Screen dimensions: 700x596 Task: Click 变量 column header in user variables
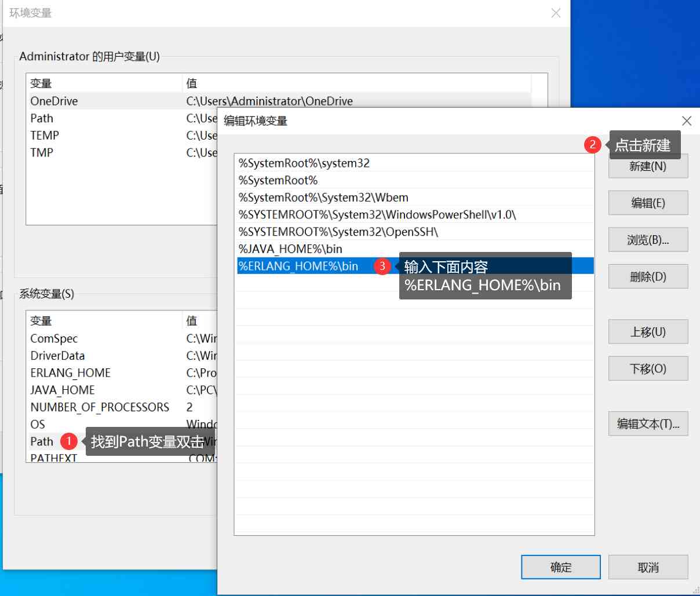click(105, 83)
